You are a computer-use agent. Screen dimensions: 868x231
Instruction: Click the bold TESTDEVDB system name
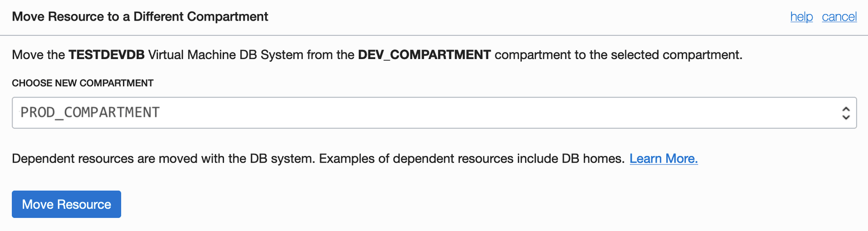click(x=106, y=55)
